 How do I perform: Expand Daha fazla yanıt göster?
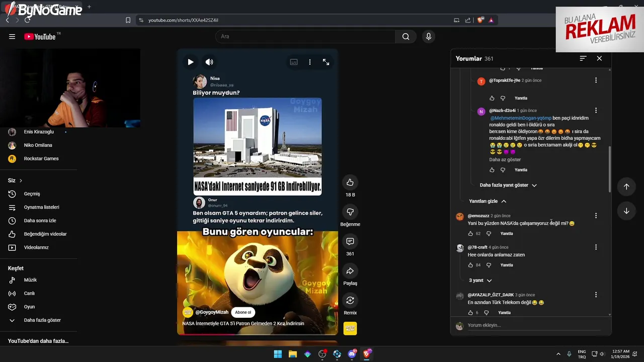point(508,185)
